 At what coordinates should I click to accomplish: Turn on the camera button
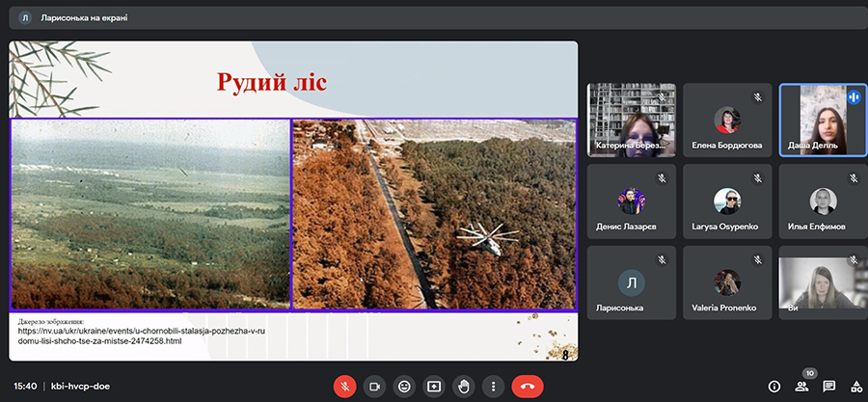375,387
